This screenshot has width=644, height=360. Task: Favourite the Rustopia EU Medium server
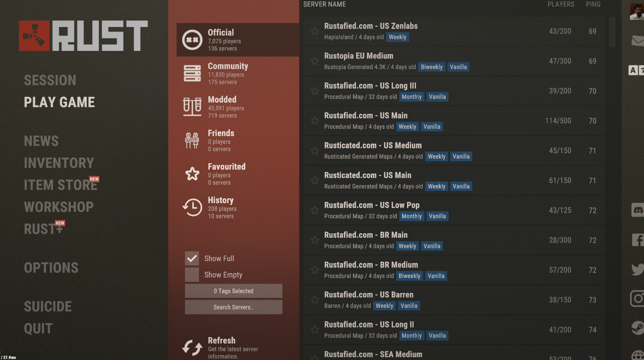pyautogui.click(x=315, y=61)
